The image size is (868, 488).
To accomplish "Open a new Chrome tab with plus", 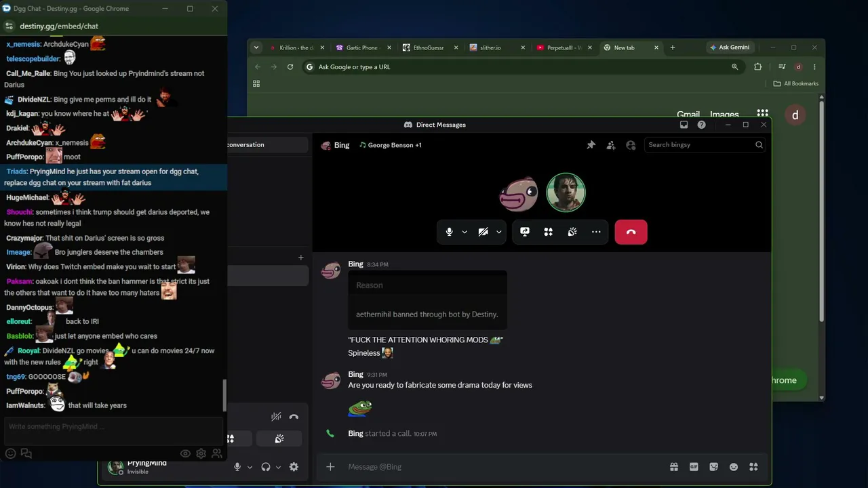I will coord(673,47).
